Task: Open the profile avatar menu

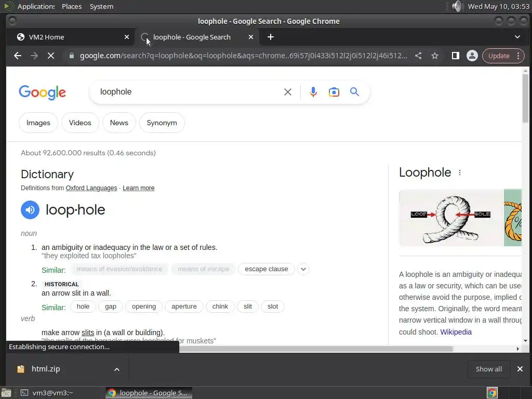Action: pos(472,56)
